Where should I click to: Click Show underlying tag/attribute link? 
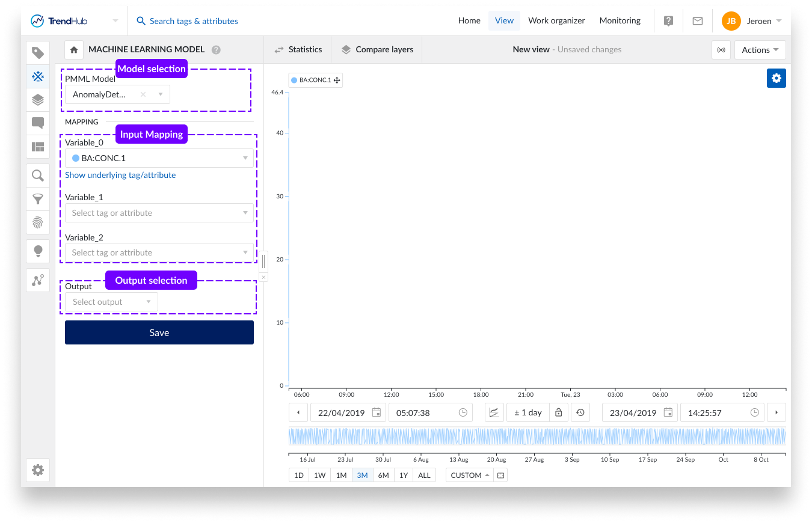click(x=120, y=175)
